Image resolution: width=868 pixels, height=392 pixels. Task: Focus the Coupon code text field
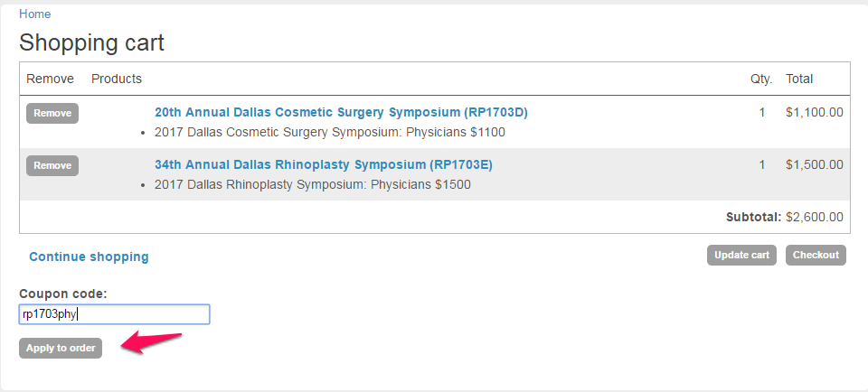coord(114,314)
